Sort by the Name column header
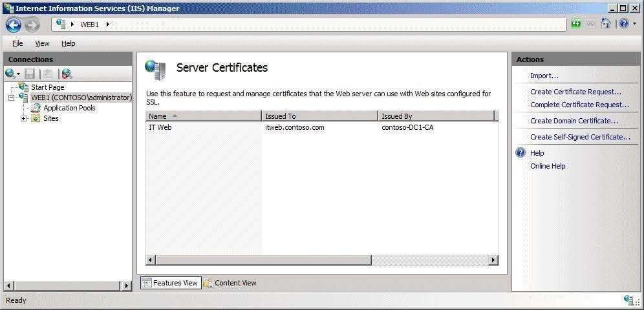 click(203, 116)
